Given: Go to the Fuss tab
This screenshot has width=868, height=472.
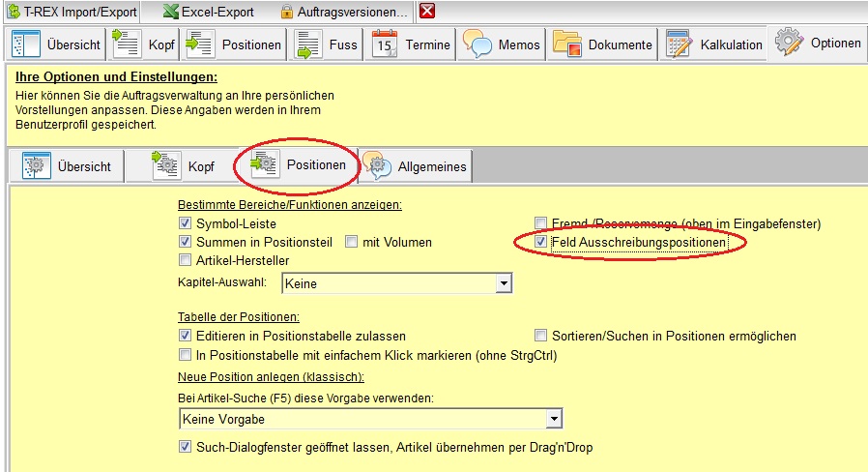Looking at the screenshot, I should [326, 44].
